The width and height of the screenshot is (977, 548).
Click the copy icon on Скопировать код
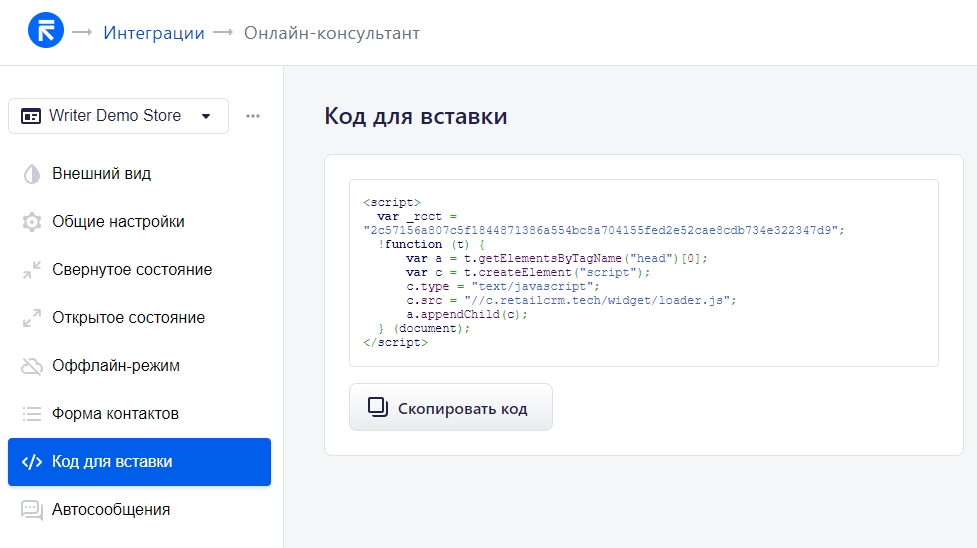click(x=378, y=407)
